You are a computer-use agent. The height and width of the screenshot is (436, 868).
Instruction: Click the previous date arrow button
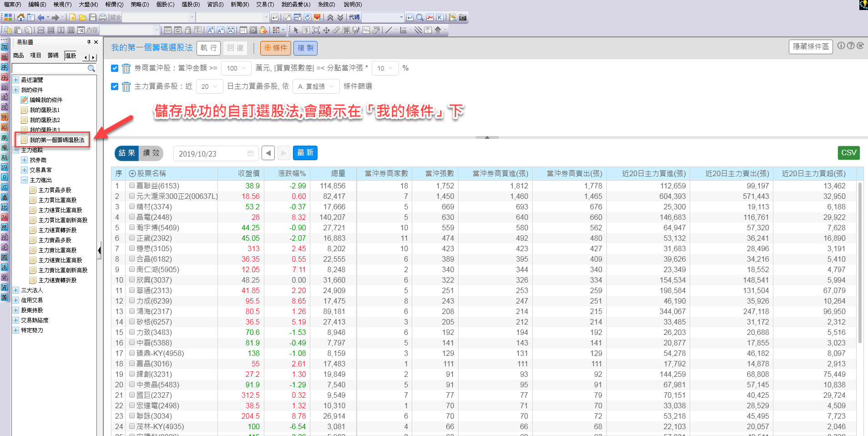point(268,153)
